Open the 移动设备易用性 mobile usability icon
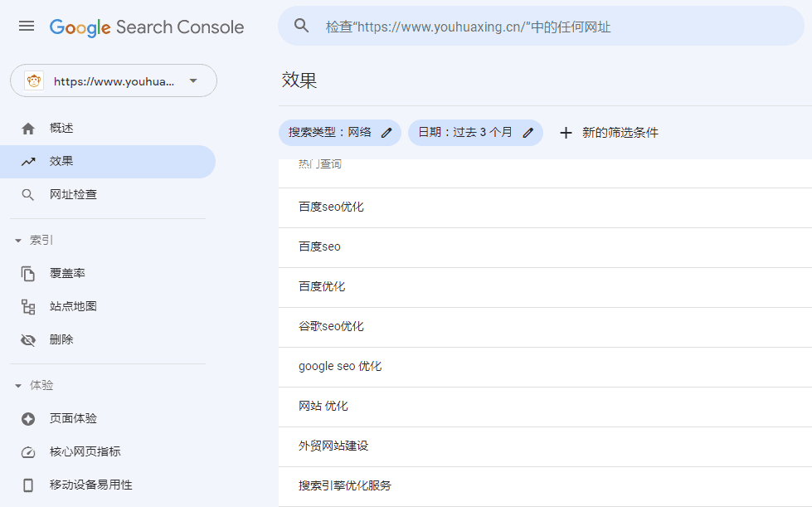Screen dimensions: 812x507 point(28,484)
